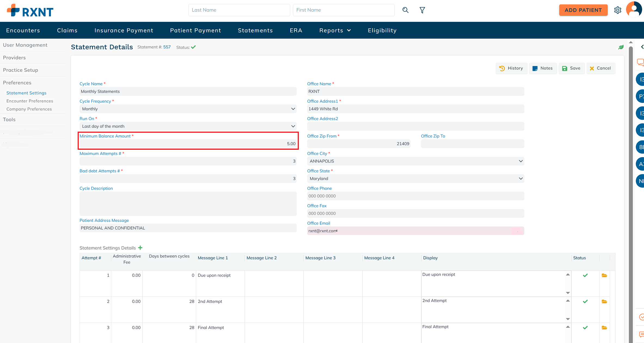Viewport: 644px width, 343px height.
Task: Open folder icon for attempt 2
Action: tap(604, 302)
